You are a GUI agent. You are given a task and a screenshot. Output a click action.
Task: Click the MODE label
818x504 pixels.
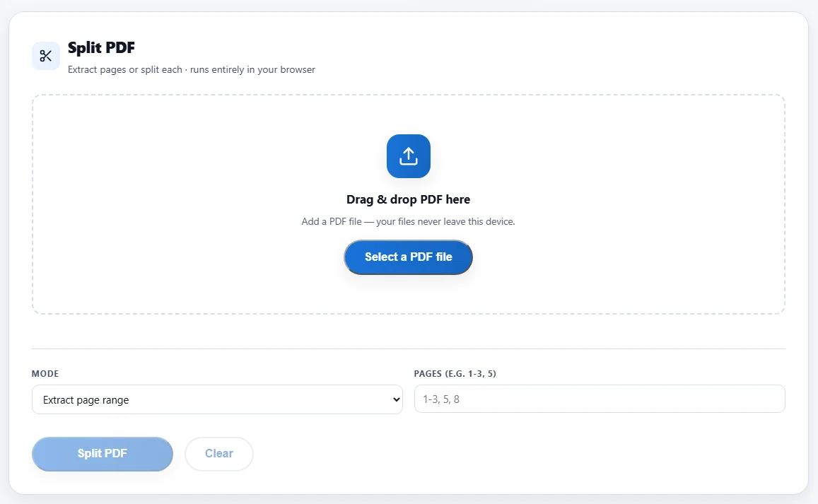(x=45, y=373)
